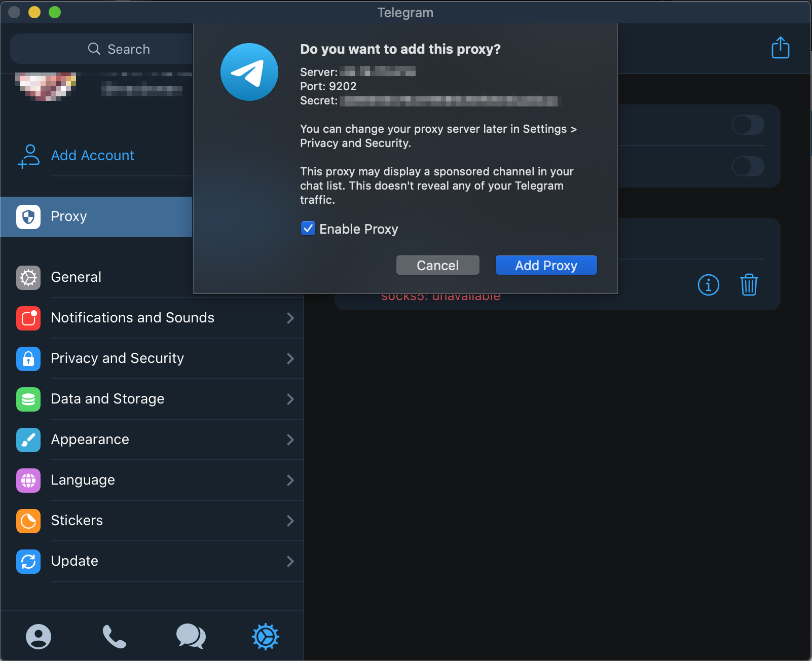Open Appearance settings label
Screen dimensions: 812x661
click(90, 439)
